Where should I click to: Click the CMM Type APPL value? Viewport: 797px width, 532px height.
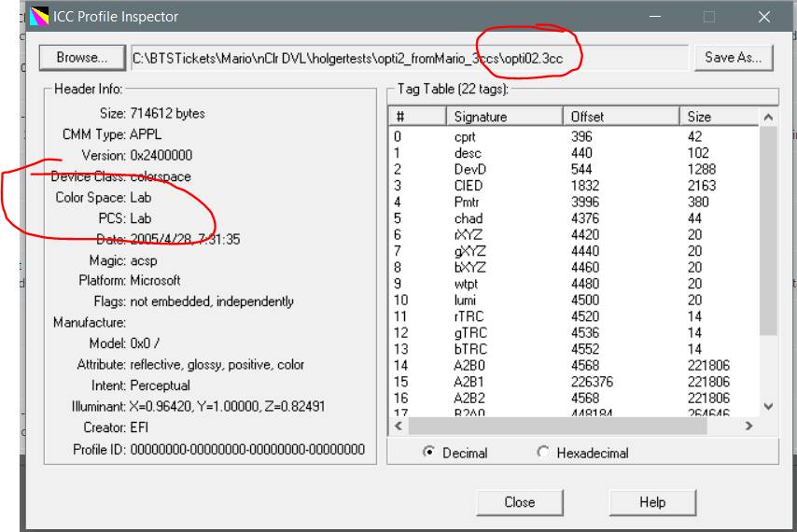pos(146,134)
